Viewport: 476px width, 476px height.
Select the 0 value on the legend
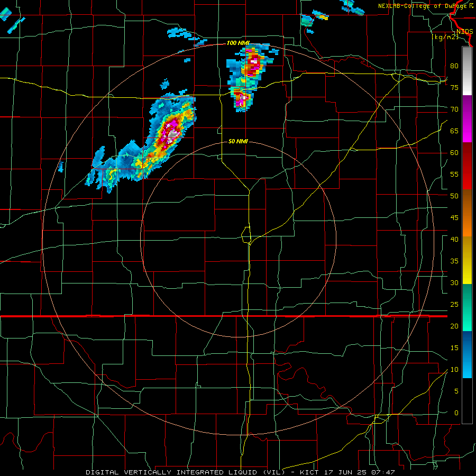pyautogui.click(x=456, y=413)
